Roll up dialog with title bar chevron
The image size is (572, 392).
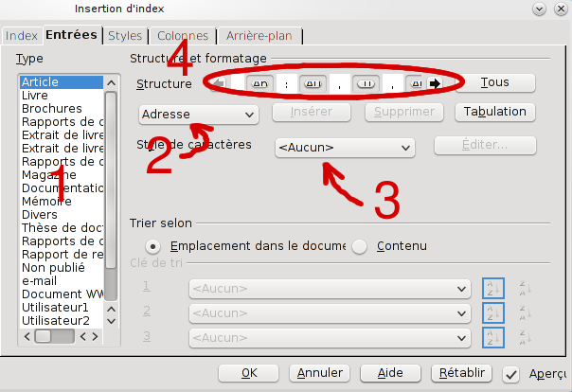point(539,9)
